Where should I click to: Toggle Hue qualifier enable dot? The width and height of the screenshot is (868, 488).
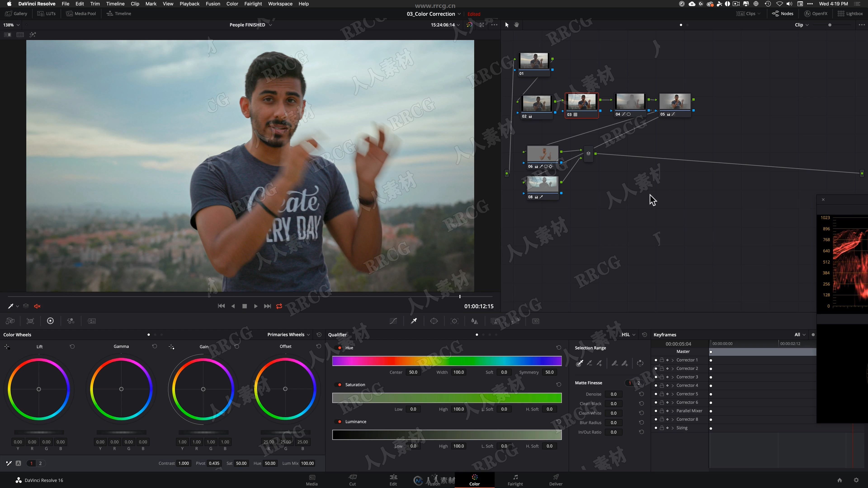(339, 347)
